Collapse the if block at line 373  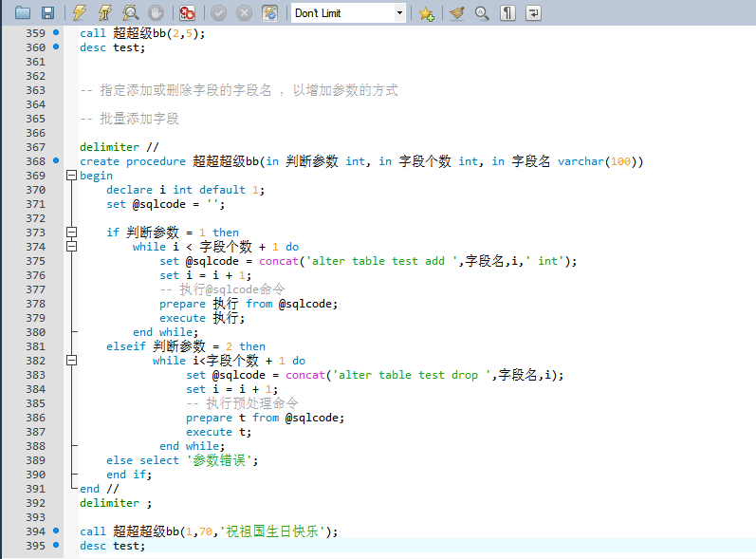(x=71, y=233)
